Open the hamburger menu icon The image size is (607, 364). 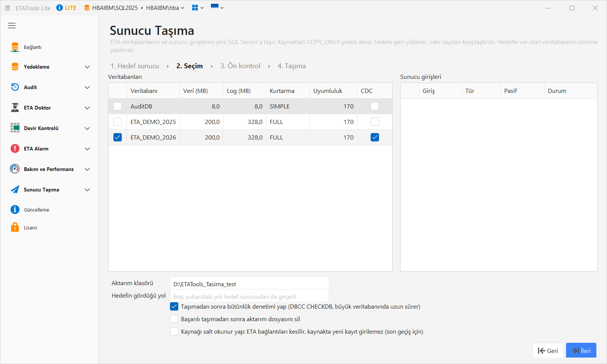click(x=12, y=25)
